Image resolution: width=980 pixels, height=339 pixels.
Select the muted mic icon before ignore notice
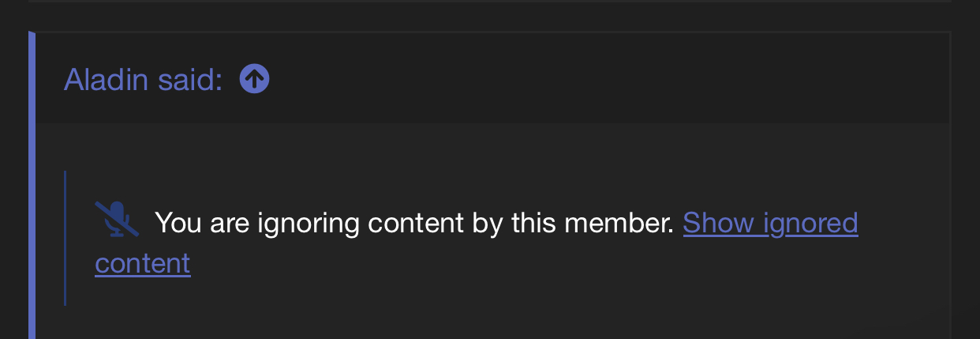(117, 219)
